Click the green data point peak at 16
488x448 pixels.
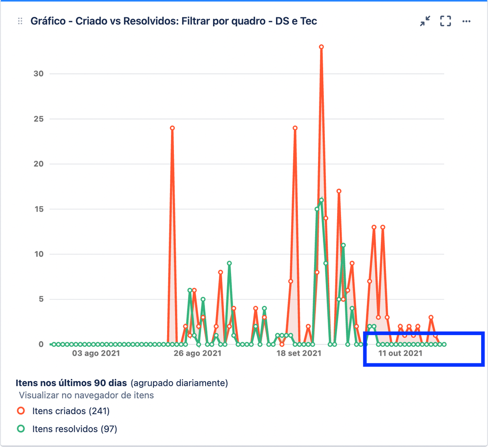321,200
